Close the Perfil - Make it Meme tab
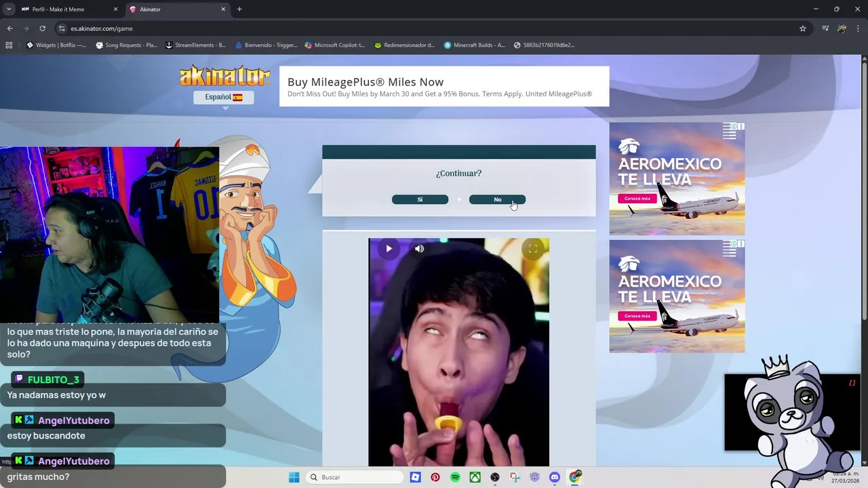The image size is (868, 488). 115,9
